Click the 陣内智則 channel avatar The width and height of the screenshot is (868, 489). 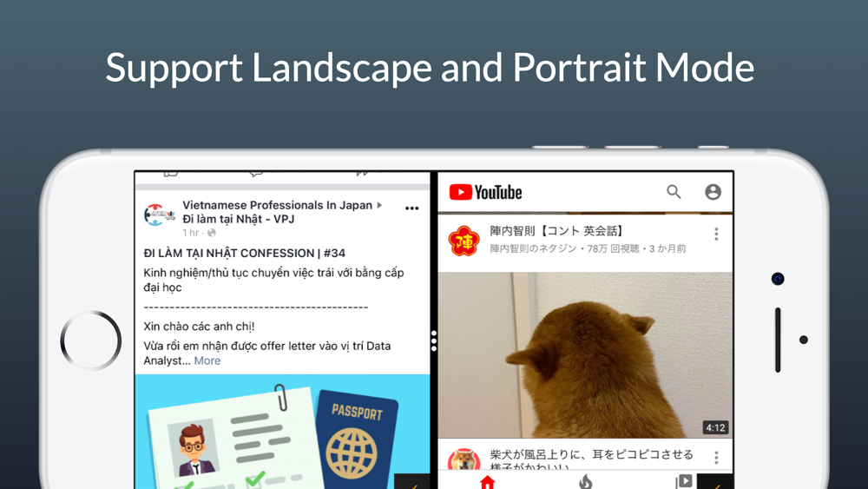coord(464,241)
